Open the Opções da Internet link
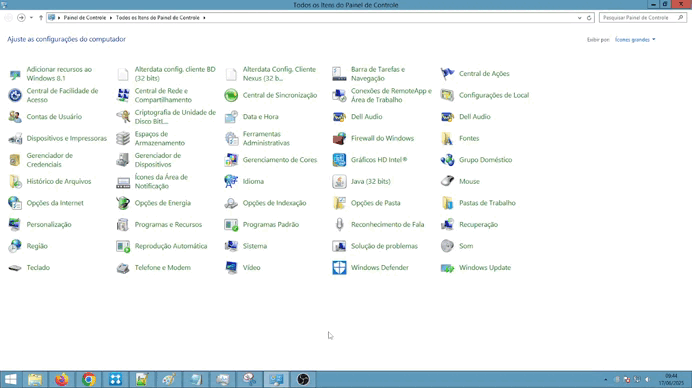 pyautogui.click(x=55, y=203)
